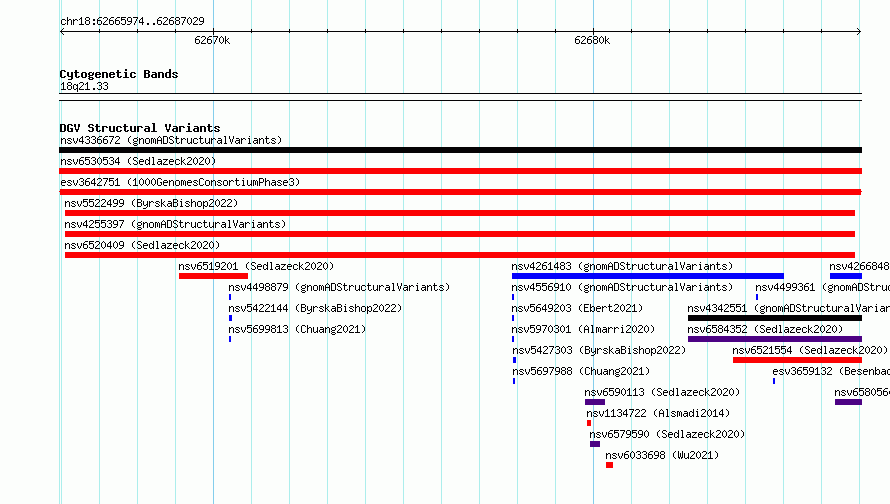890x504 pixels.
Task: Click the nsv6579590 Sedlazeck2020 label
Action: pos(667,434)
